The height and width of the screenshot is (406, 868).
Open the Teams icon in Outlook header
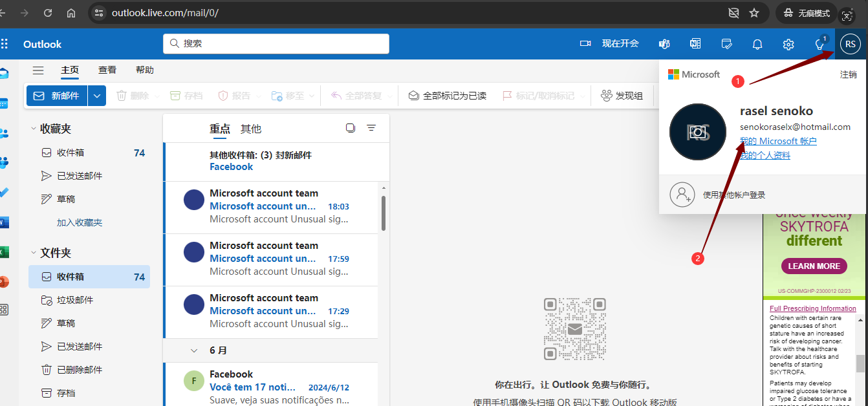664,44
